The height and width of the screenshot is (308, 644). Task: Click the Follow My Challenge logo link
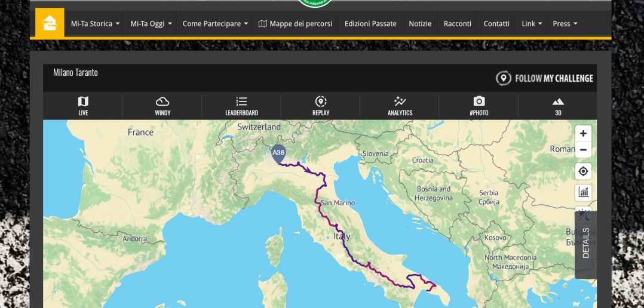544,78
